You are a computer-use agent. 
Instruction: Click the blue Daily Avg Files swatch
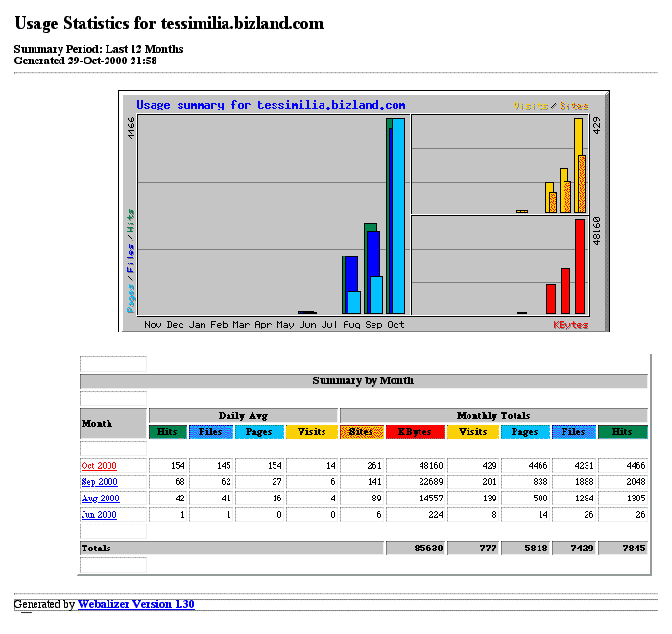point(210,432)
